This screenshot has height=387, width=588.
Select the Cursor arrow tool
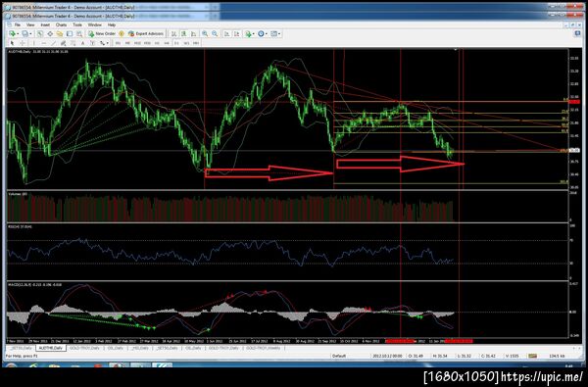13,43
